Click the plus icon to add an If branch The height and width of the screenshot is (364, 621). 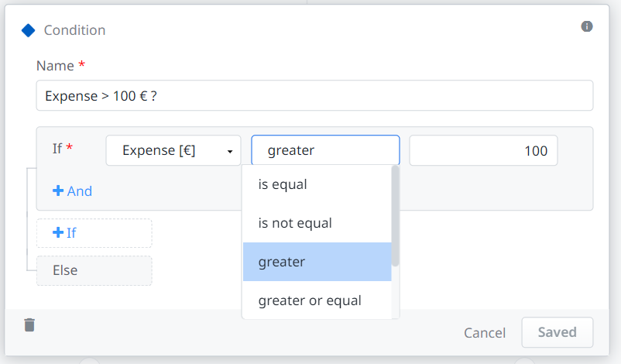coord(58,232)
